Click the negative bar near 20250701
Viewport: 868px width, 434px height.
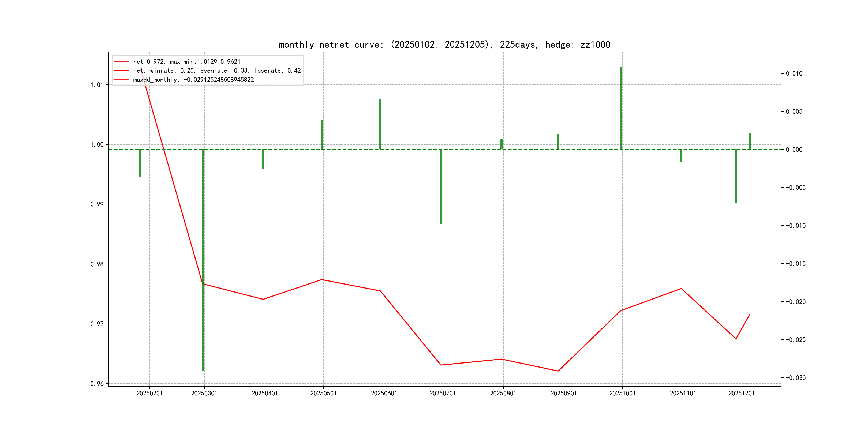click(x=441, y=186)
